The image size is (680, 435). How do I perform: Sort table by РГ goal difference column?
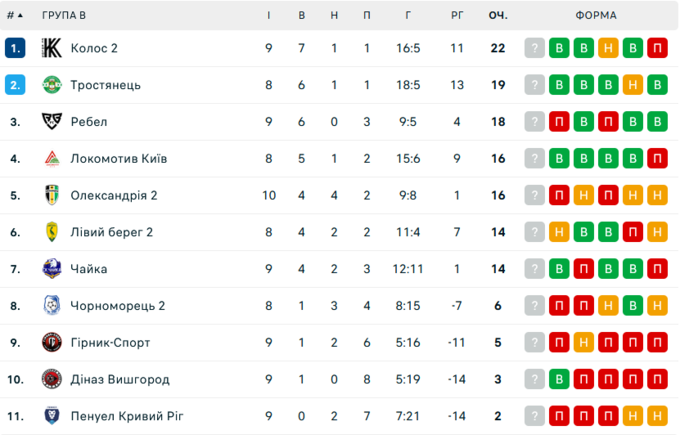457,16
